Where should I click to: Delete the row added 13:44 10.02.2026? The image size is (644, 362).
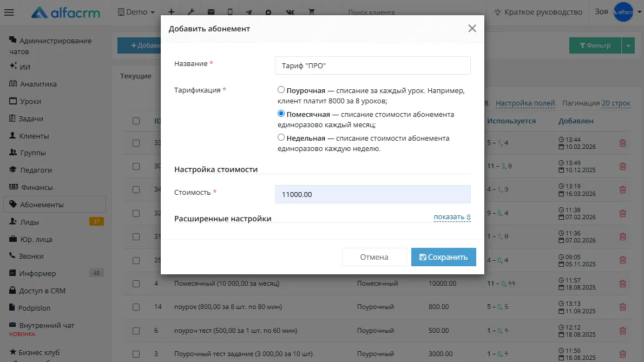pos(623,143)
